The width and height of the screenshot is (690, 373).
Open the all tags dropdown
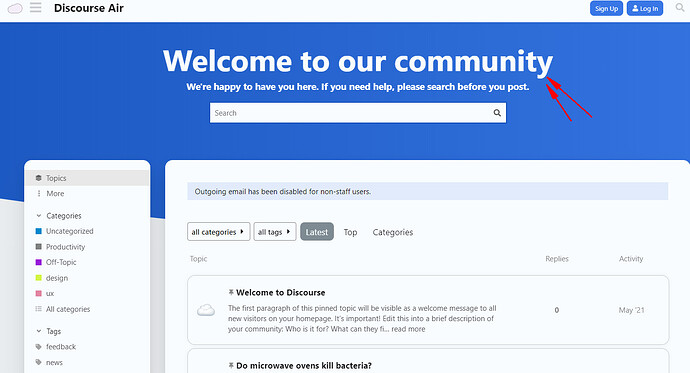(275, 231)
